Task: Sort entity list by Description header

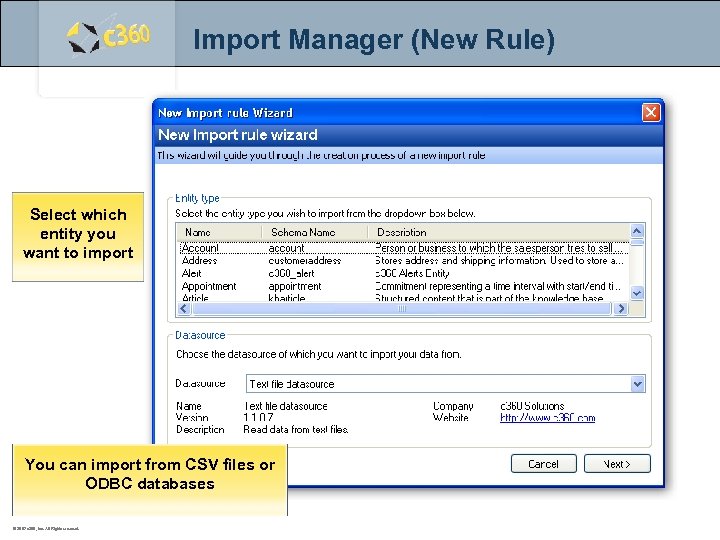Action: click(x=498, y=232)
